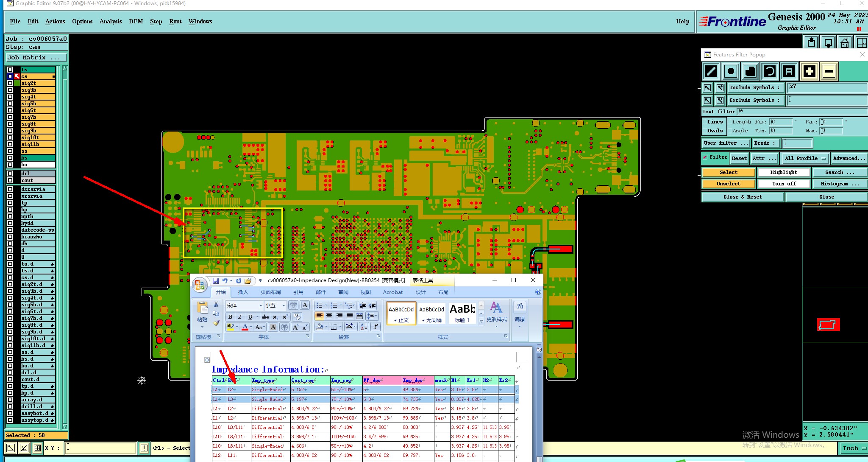Enable the Lines checkbox

click(705, 122)
